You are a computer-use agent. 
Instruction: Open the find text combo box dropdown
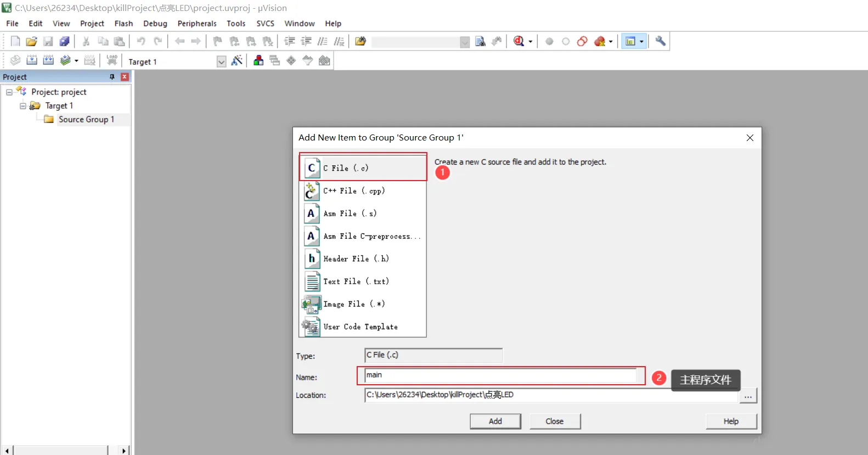pos(465,42)
